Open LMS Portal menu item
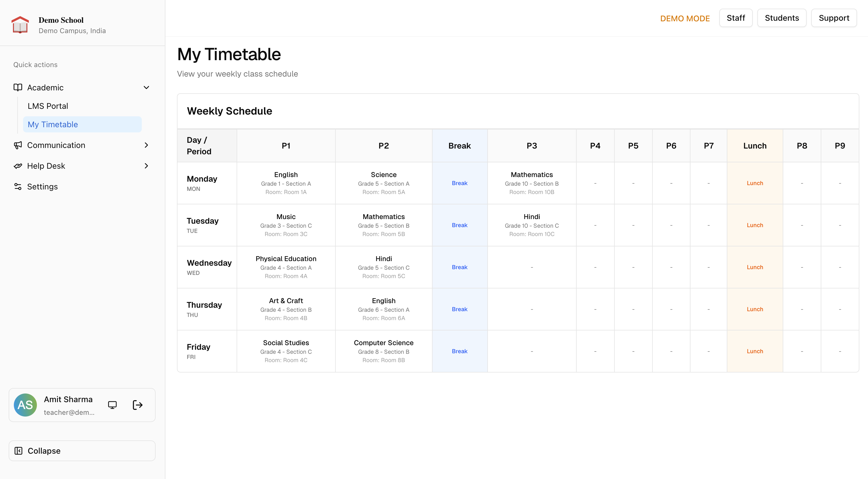This screenshot has height=479, width=868. pos(48,106)
